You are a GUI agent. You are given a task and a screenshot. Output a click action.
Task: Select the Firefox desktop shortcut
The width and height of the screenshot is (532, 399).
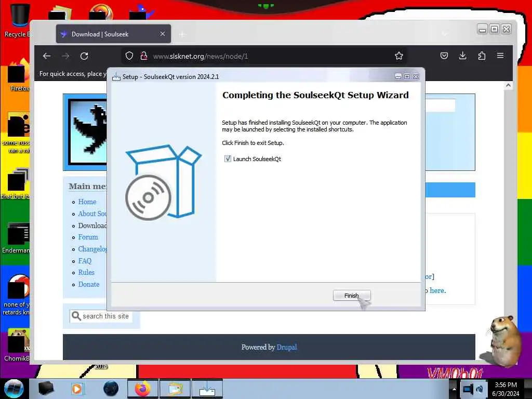pyautogui.click(x=19, y=75)
